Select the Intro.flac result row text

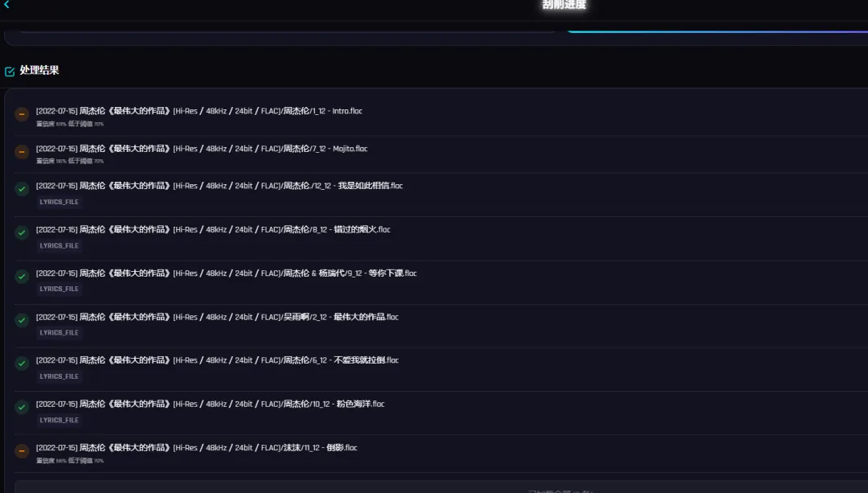click(199, 111)
